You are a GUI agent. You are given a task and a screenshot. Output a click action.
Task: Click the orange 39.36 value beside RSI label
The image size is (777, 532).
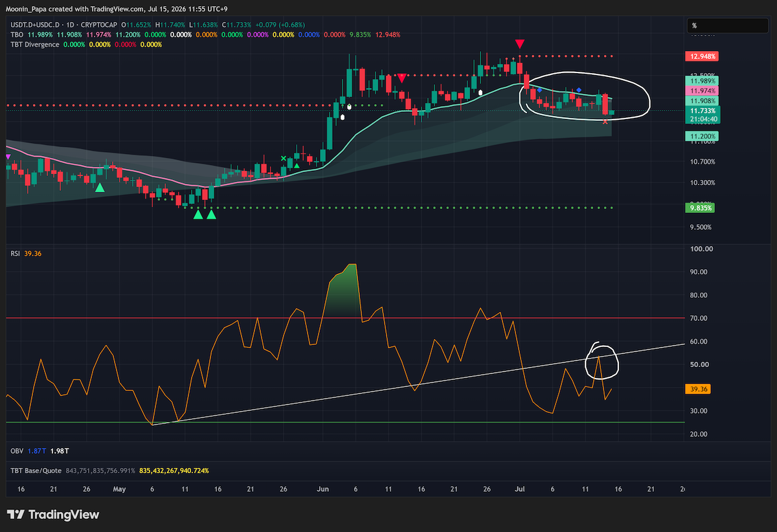pos(32,254)
